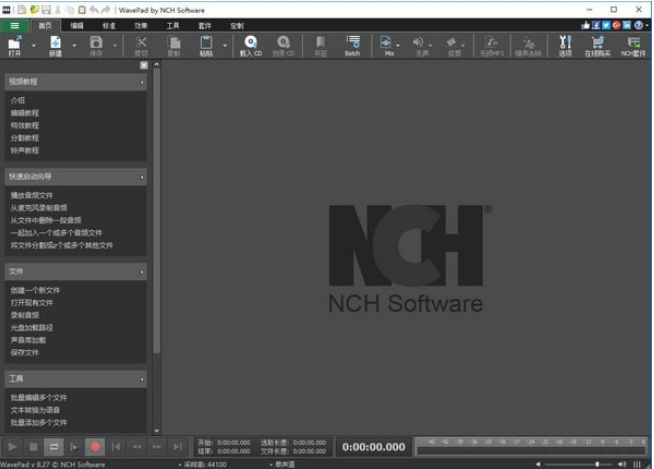
Task: Close the left sidebar panel
Action: [143, 65]
